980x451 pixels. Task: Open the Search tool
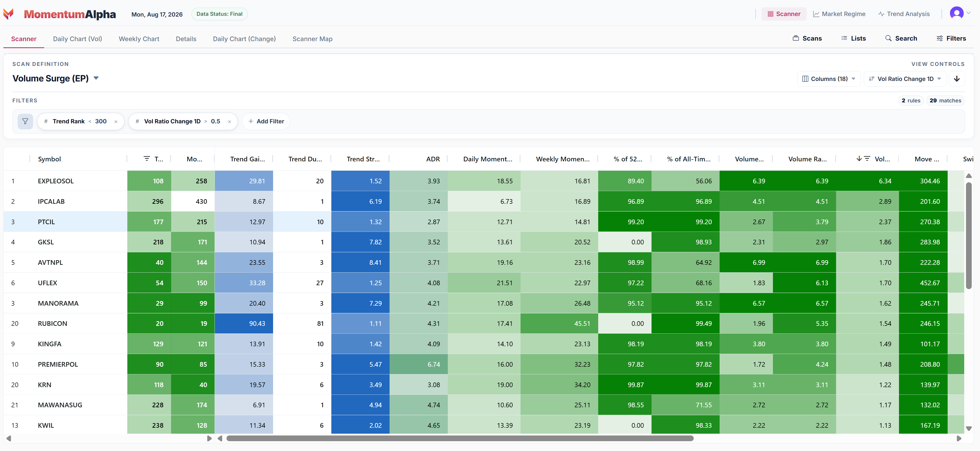pyautogui.click(x=901, y=38)
